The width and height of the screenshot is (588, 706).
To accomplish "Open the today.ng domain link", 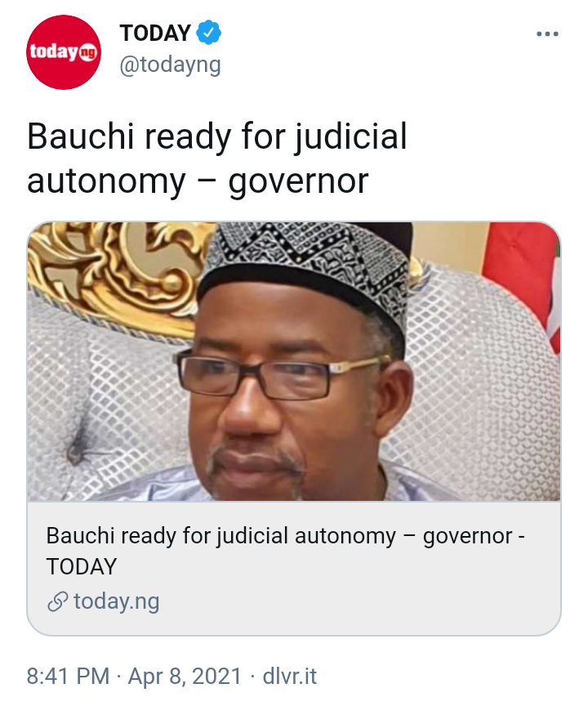I will (x=117, y=601).
